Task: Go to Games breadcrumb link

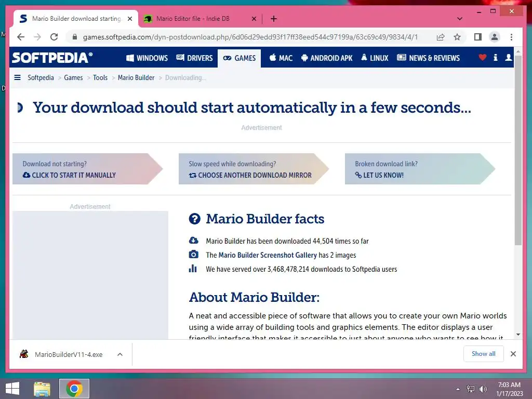Action: [x=73, y=78]
